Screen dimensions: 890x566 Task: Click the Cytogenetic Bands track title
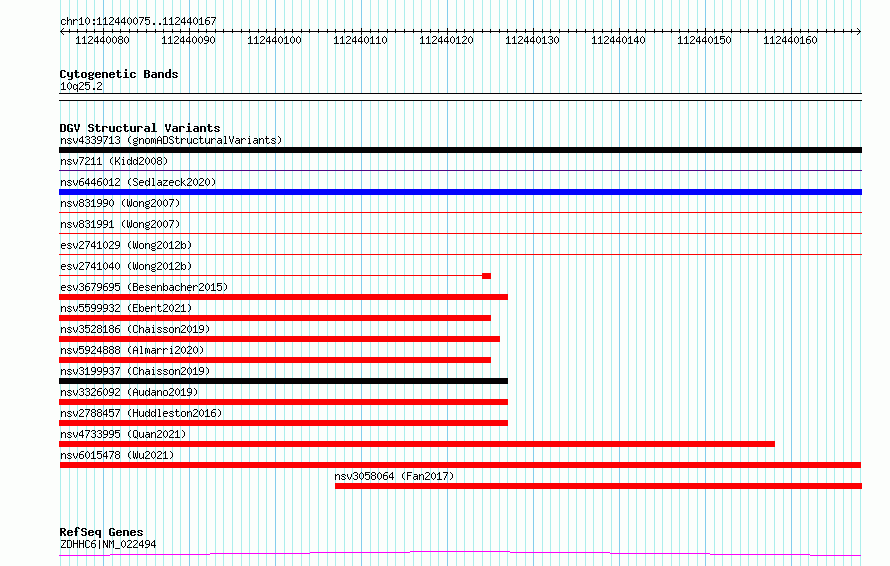[119, 74]
